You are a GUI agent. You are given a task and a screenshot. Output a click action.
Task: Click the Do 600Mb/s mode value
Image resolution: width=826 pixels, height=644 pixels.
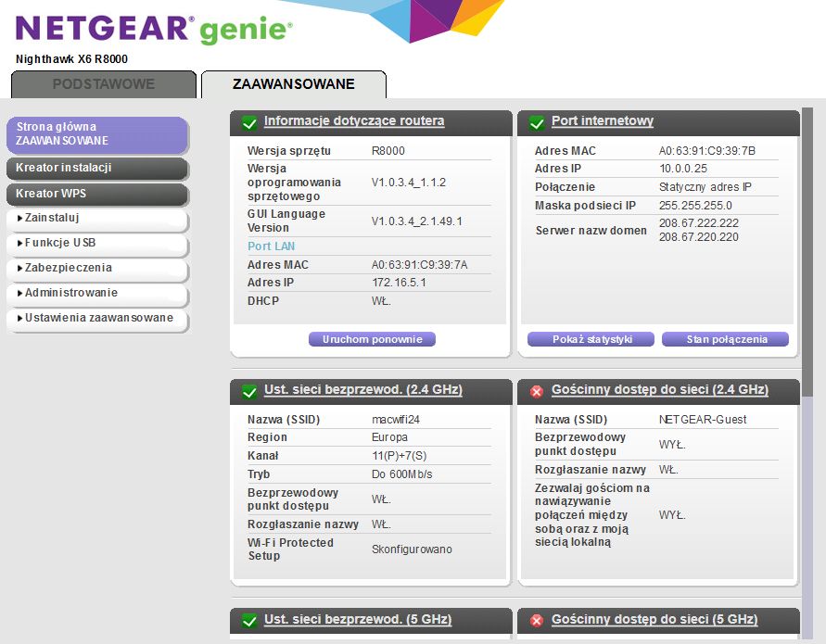pos(402,474)
